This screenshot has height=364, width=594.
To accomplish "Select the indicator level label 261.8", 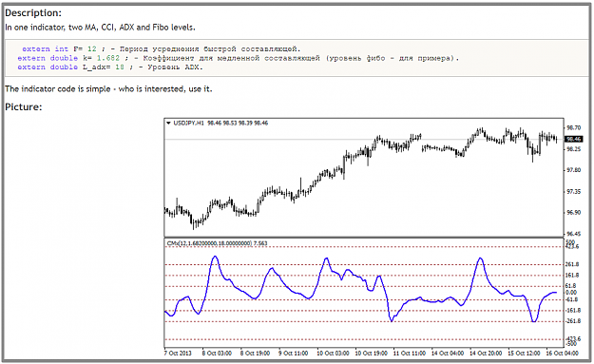I will 572,264.
